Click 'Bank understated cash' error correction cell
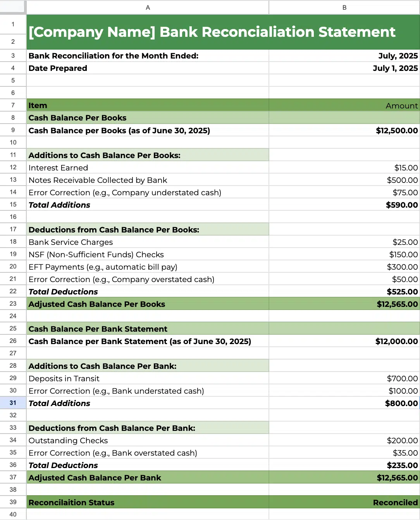The height and width of the screenshot is (520, 420). tap(148, 391)
